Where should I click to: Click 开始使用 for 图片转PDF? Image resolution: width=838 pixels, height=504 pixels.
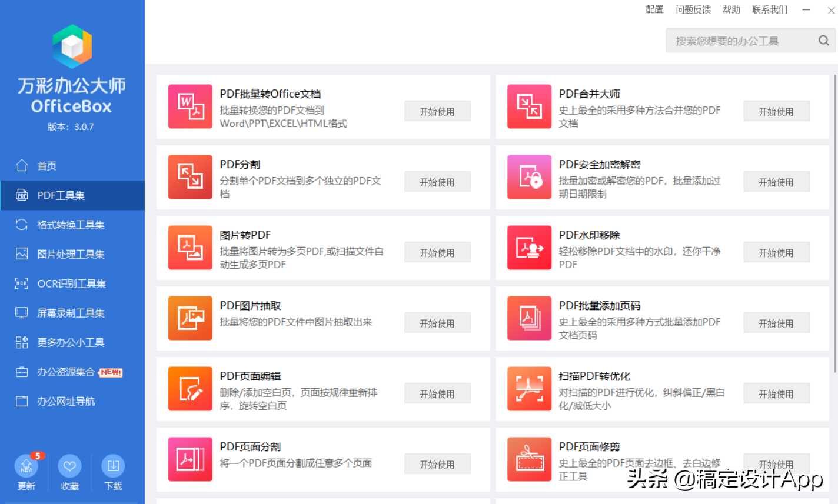click(437, 252)
